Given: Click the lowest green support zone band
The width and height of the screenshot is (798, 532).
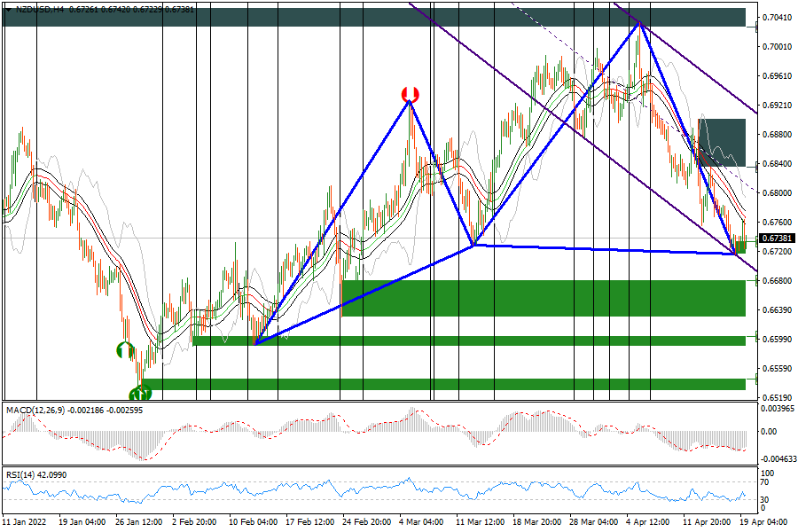Looking at the screenshot, I should pyautogui.click(x=443, y=384).
